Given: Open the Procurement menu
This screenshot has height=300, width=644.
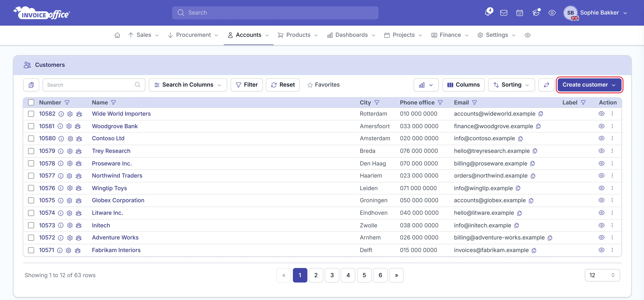Looking at the screenshot, I should (193, 35).
